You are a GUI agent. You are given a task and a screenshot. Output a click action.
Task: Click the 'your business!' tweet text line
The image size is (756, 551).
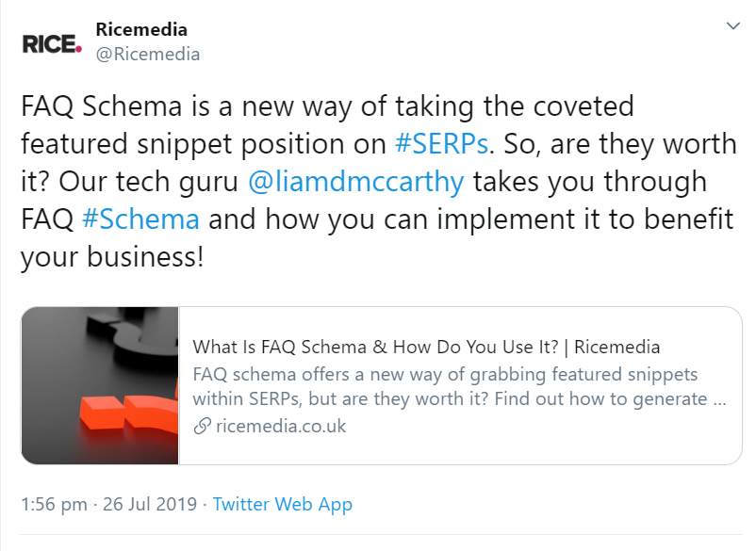click(x=112, y=257)
